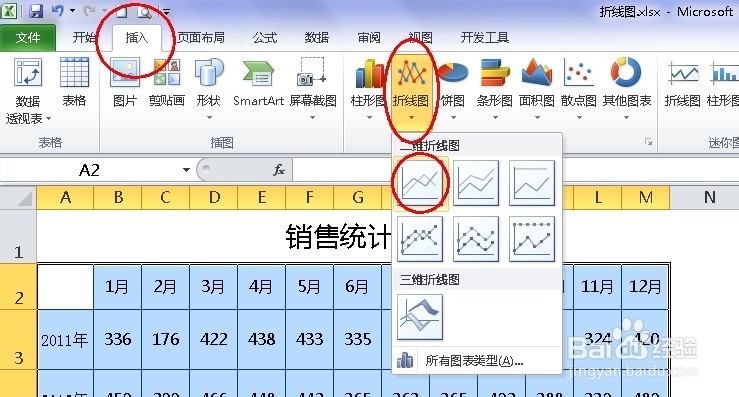Expand the 屏幕截图 dropdown arrow

coord(312,117)
